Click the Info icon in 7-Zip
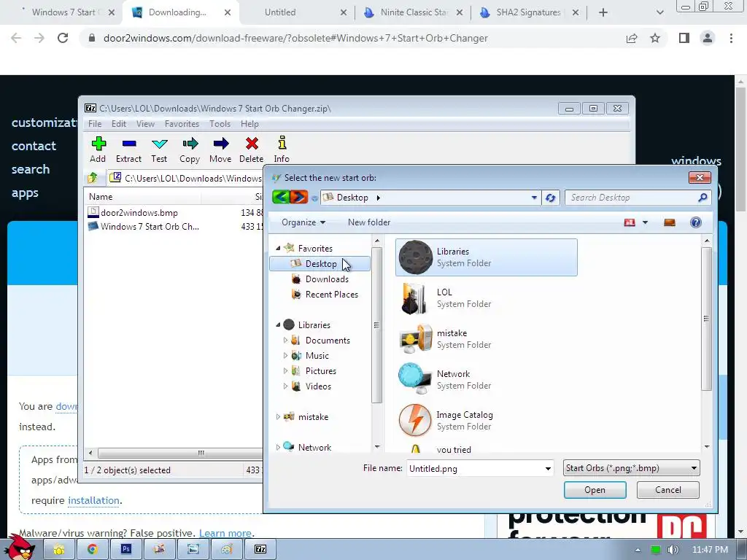Image resolution: width=747 pixels, height=560 pixels. [x=282, y=143]
